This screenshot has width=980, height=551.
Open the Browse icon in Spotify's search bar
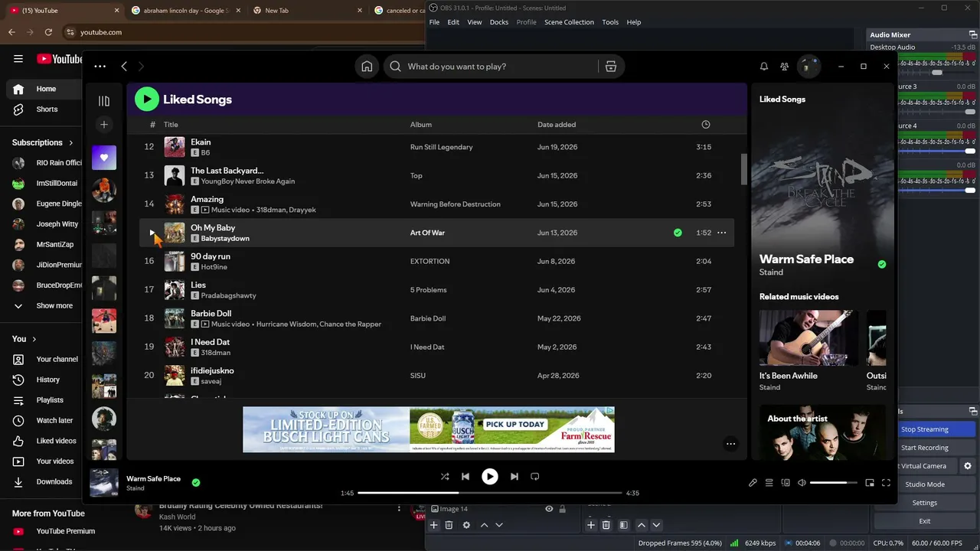coord(611,67)
